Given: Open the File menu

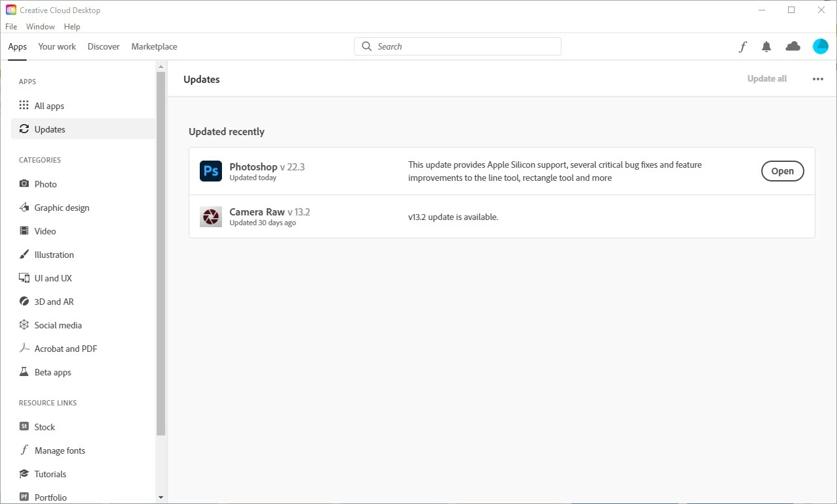Looking at the screenshot, I should click(11, 27).
